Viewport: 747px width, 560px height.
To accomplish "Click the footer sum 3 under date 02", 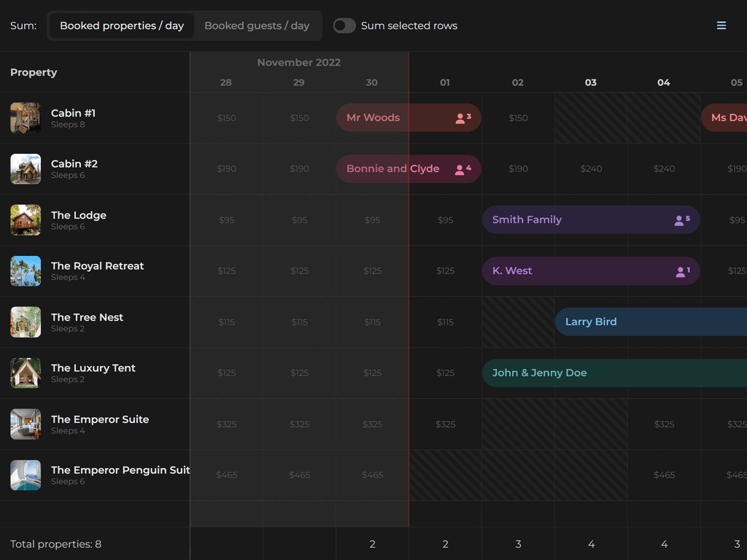I will [518, 544].
